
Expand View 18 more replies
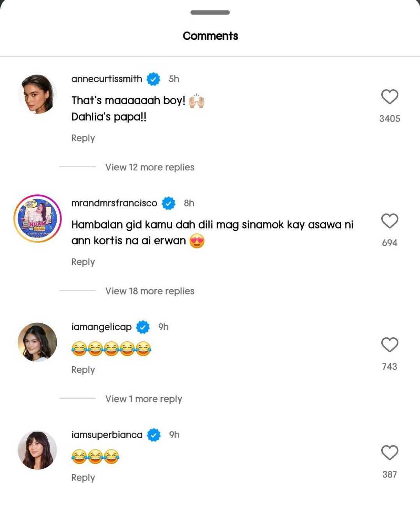click(150, 291)
